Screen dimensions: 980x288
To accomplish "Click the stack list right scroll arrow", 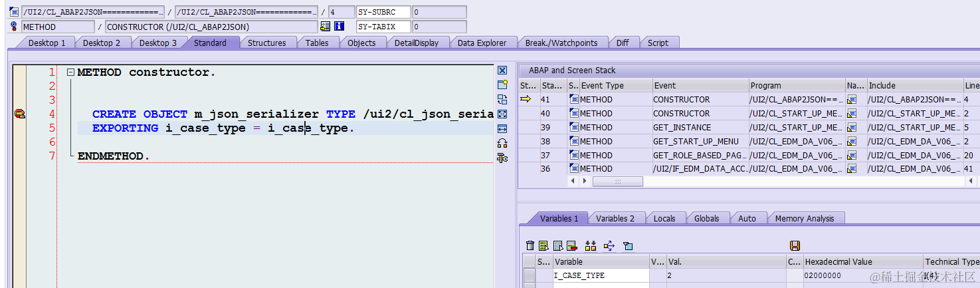I will click(x=585, y=181).
